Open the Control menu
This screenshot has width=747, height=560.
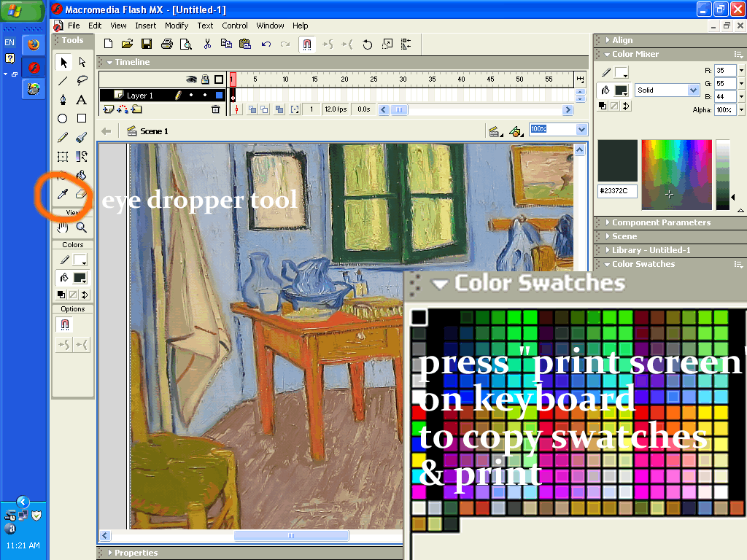tap(235, 26)
